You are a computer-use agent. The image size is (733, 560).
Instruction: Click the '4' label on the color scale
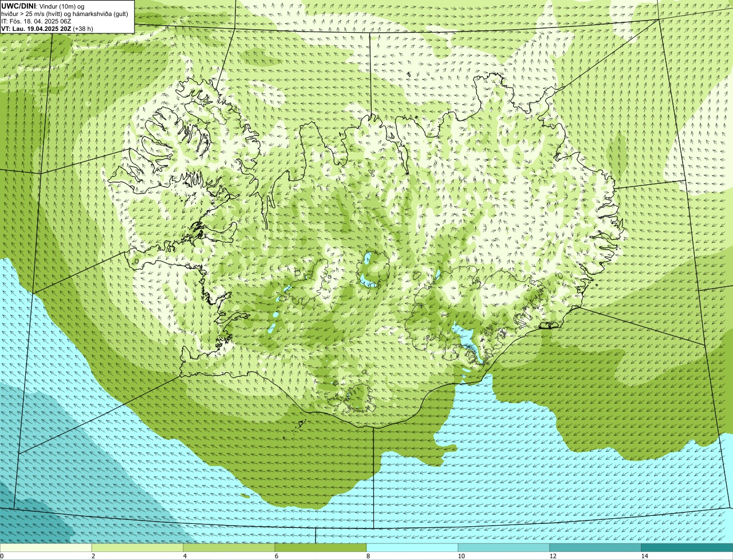(184, 556)
